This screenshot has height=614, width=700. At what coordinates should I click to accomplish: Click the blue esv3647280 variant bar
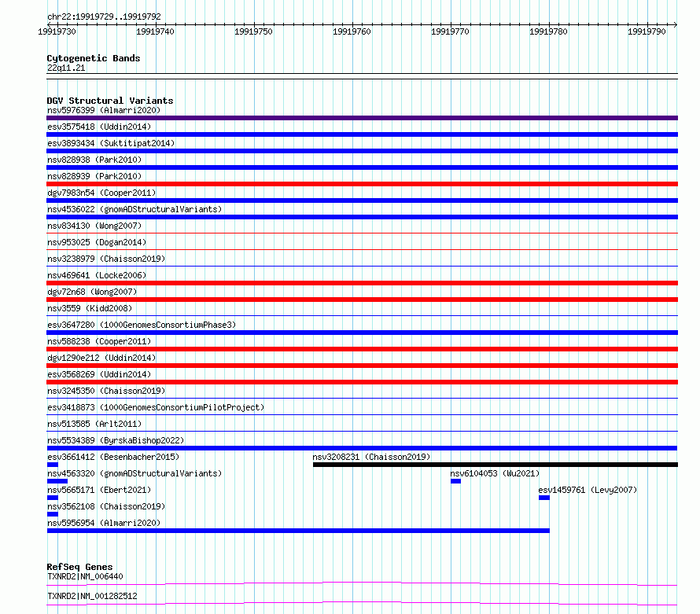click(362, 333)
